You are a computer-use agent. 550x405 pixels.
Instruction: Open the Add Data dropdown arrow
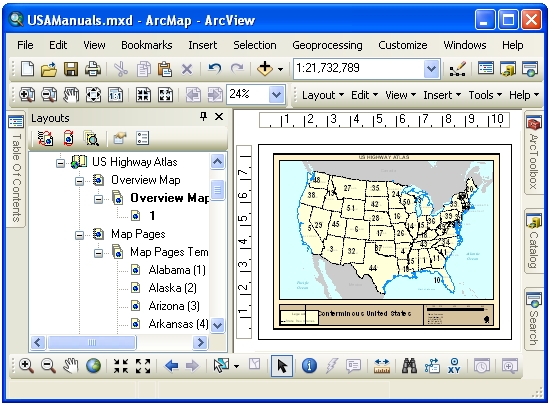point(280,69)
